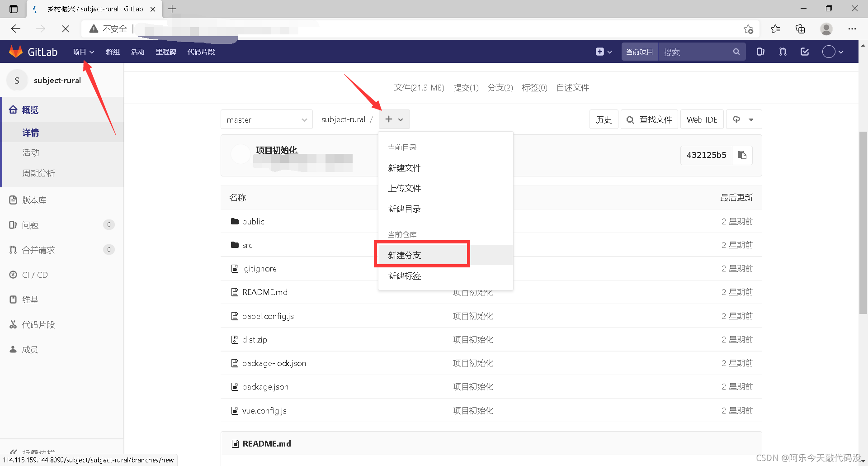
Task: Open 里程碑 in top navbar
Action: coord(166,52)
